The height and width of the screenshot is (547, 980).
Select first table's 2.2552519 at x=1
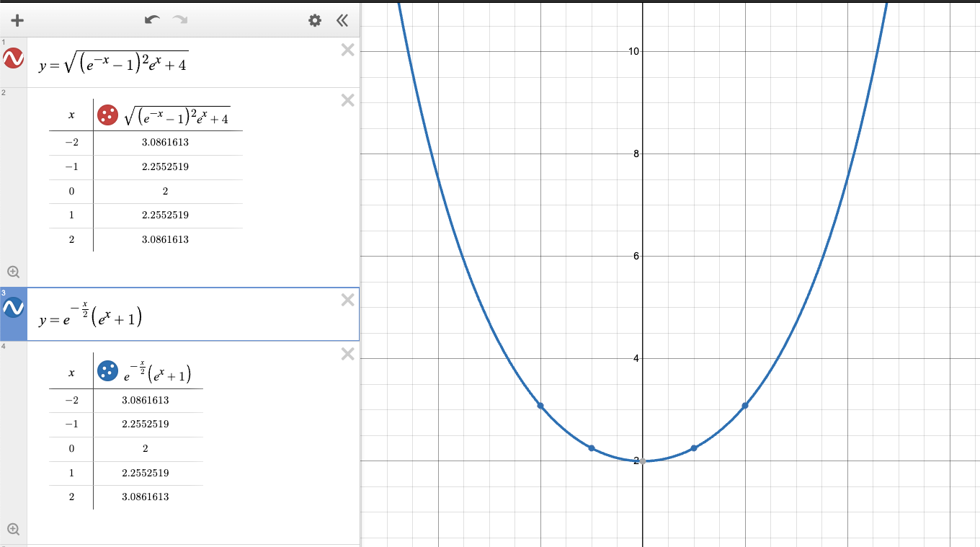(166, 215)
